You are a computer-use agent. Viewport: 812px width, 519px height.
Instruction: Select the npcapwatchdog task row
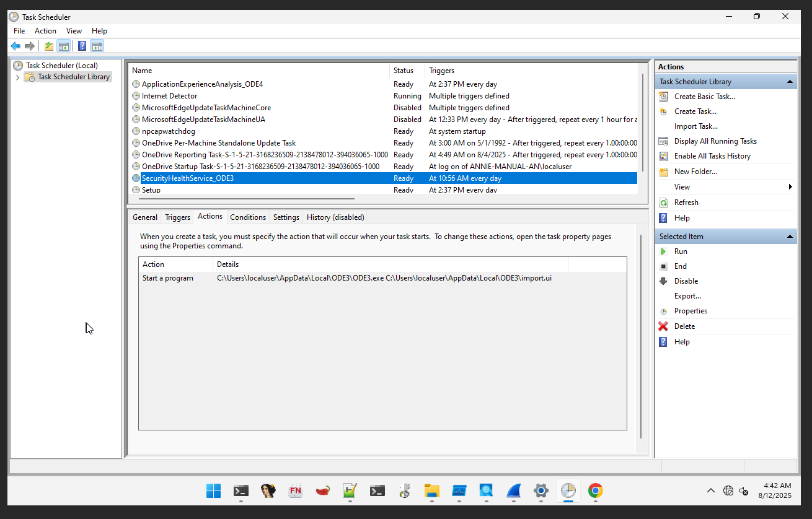click(169, 131)
